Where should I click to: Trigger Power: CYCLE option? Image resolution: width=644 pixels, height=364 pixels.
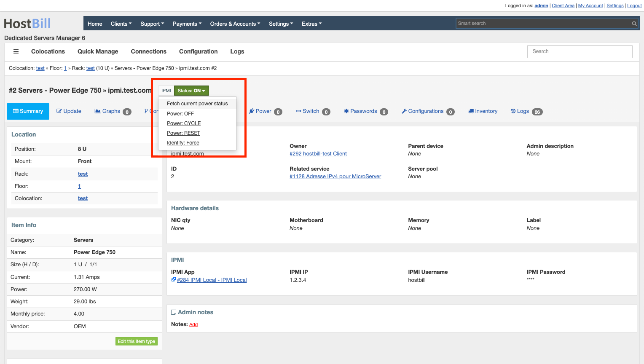click(x=184, y=123)
